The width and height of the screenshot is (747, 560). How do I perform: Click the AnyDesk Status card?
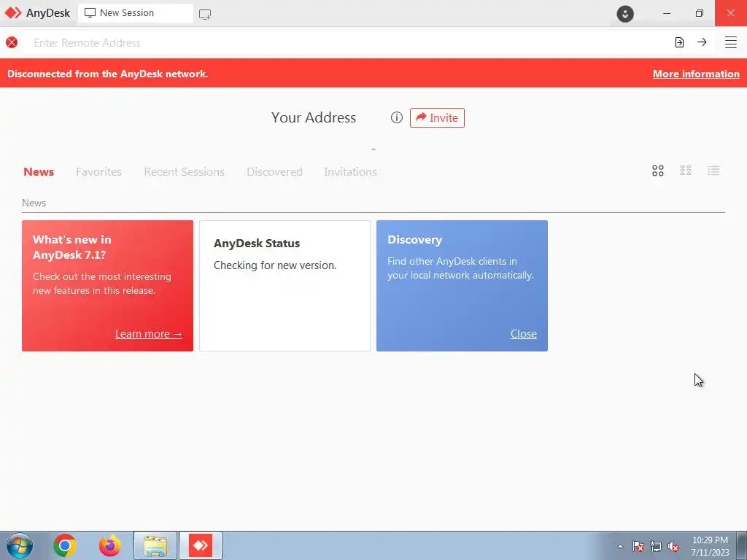[x=285, y=286]
